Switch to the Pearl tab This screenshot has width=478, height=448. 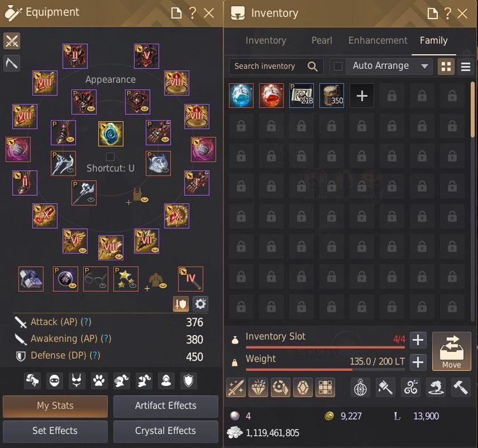pos(322,41)
